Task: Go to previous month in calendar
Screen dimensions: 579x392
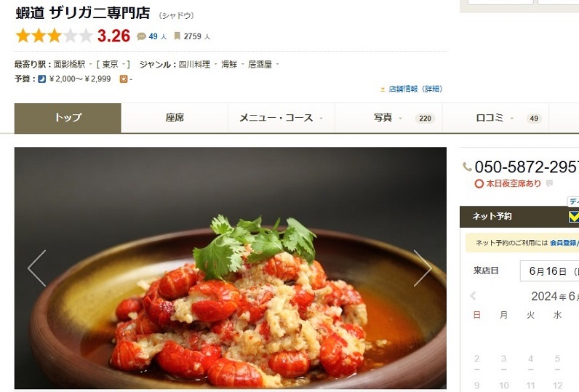Action: [x=473, y=296]
